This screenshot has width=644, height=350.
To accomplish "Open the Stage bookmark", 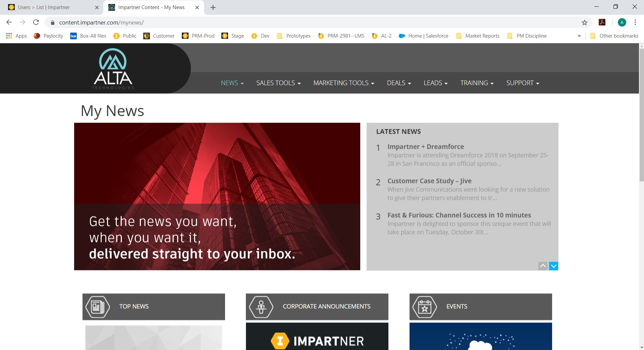I will coord(233,36).
